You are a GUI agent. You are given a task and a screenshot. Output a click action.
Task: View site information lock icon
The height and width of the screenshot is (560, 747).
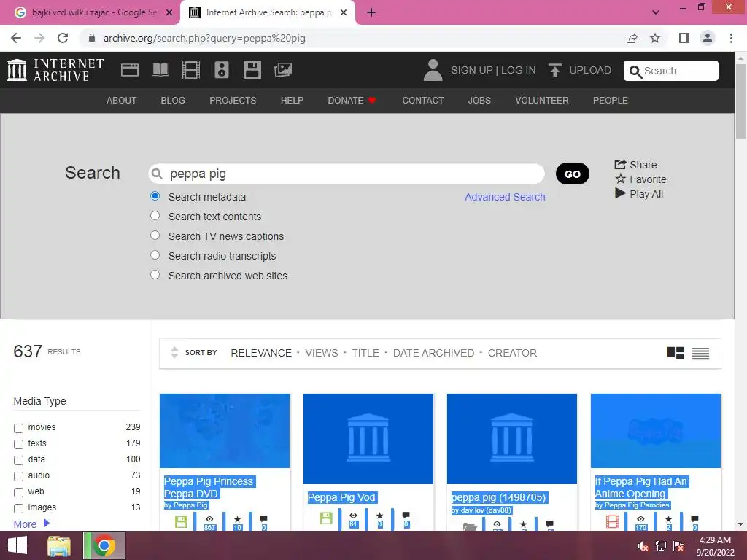tap(92, 38)
